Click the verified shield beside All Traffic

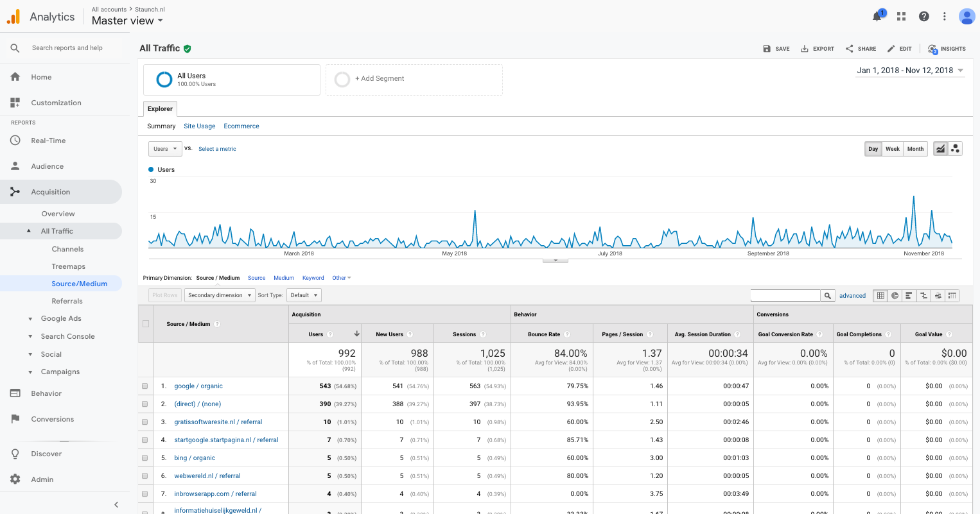tap(188, 49)
